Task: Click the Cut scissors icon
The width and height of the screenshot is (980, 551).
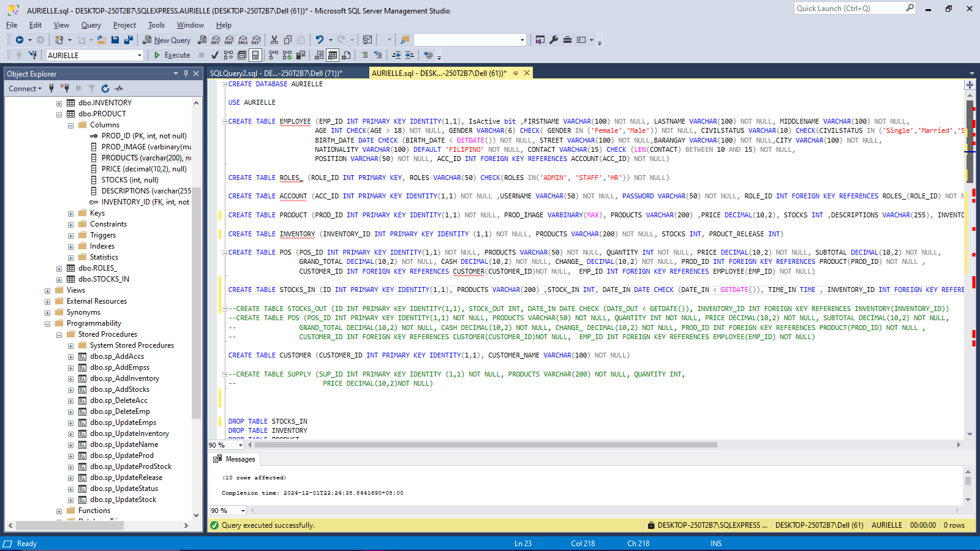Action: [x=274, y=40]
